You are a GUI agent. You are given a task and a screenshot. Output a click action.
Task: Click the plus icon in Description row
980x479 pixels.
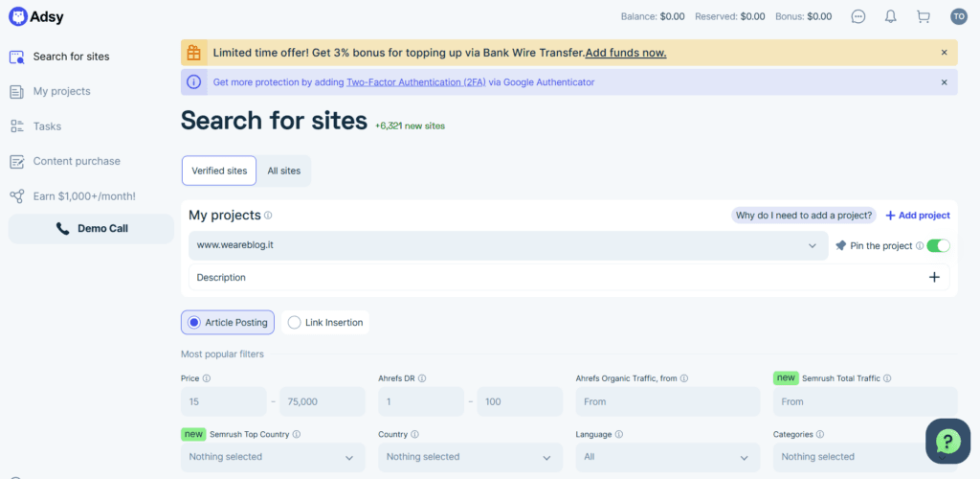(934, 277)
